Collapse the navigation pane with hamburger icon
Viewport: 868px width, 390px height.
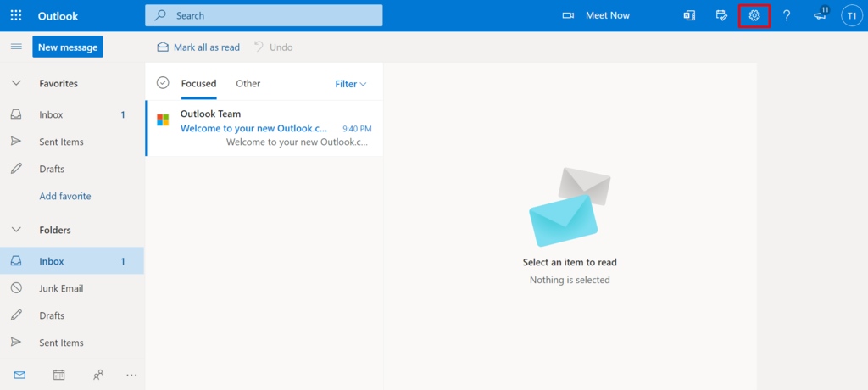click(x=16, y=47)
